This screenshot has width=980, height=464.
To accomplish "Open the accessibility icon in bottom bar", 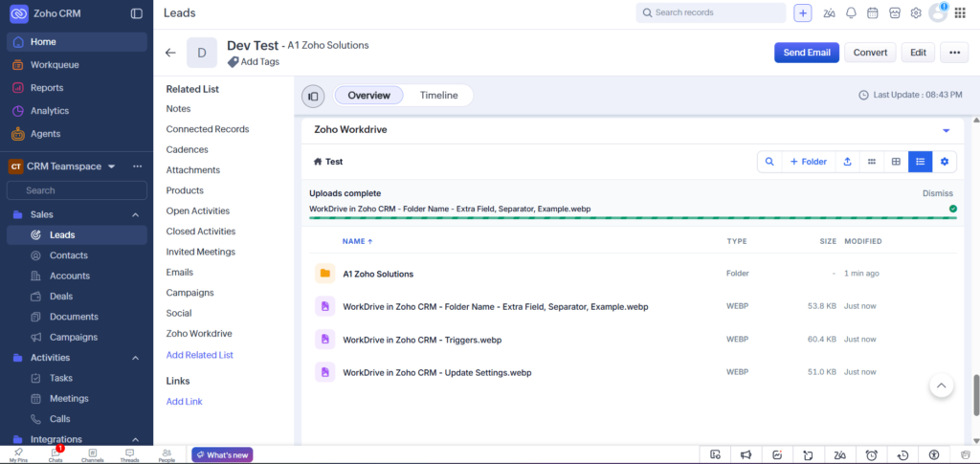I will pos(934,454).
